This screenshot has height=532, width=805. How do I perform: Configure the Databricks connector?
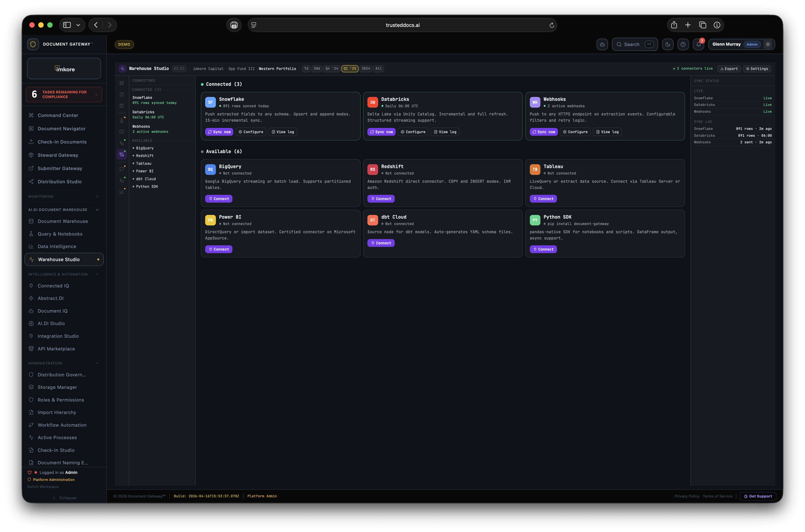(413, 132)
